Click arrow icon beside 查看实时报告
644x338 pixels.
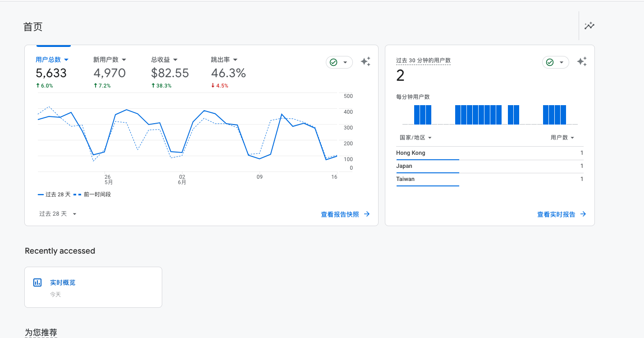tap(583, 214)
